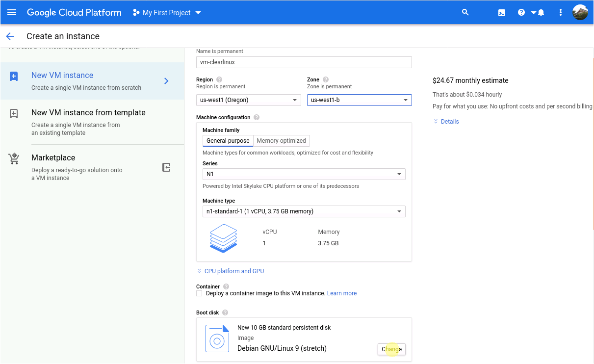Open the Zone us-west1-b dropdown
This screenshot has height=364, width=594.
pos(360,100)
